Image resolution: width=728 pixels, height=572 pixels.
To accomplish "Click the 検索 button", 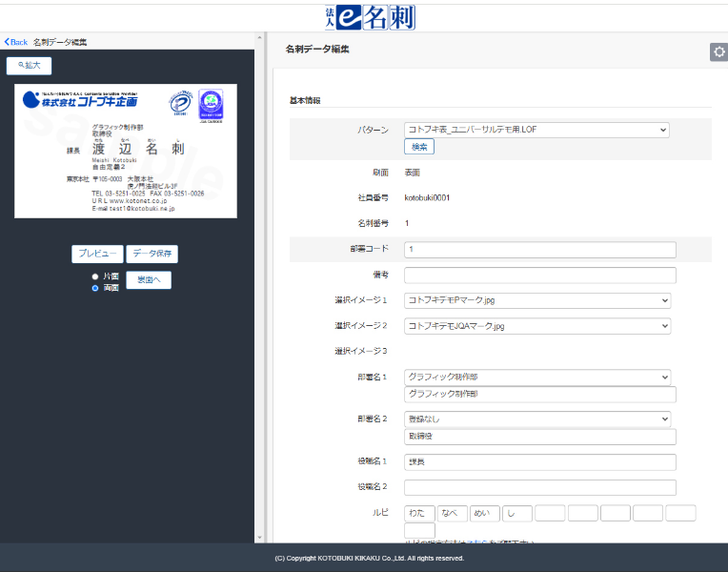I will coord(419,147).
